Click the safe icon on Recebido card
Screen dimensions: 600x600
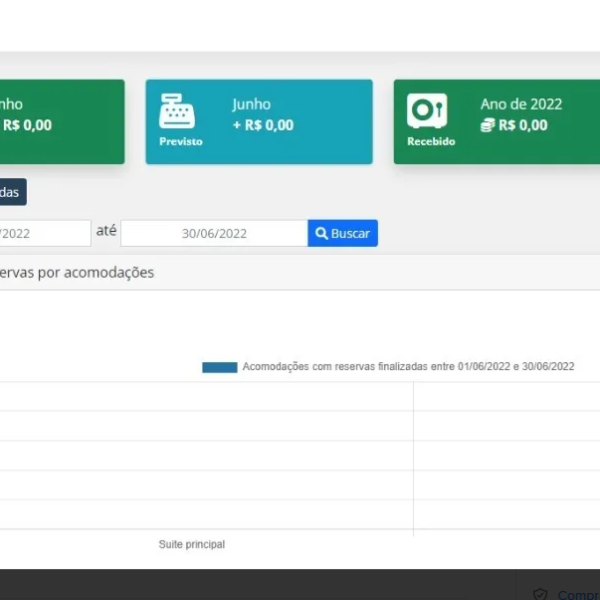426,111
